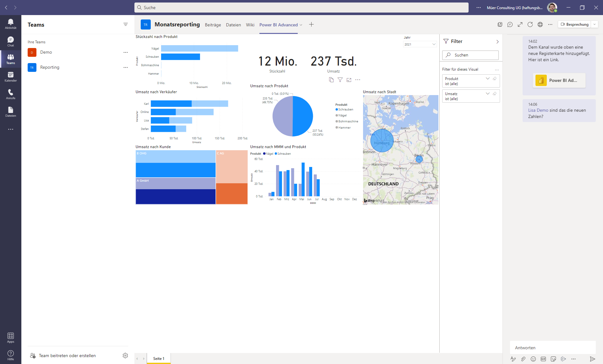This screenshot has width=603, height=364.
Task: Select the Hamburg bubble on the map
Action: click(x=382, y=141)
